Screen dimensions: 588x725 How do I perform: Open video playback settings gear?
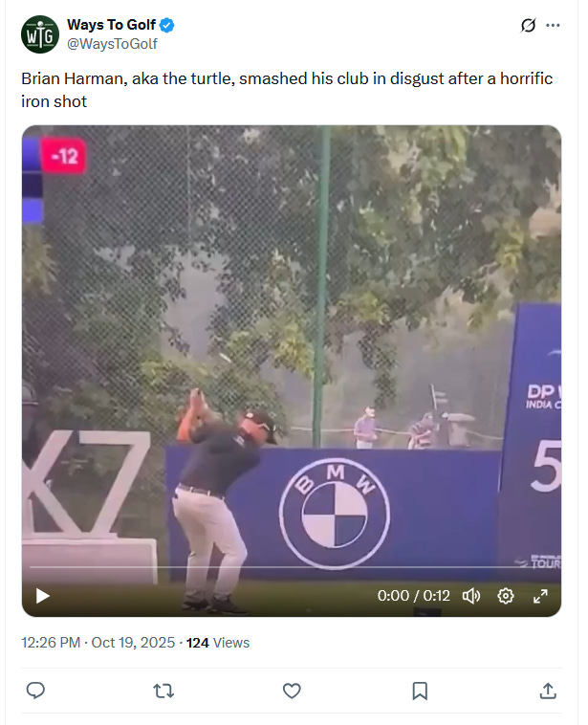click(x=505, y=596)
